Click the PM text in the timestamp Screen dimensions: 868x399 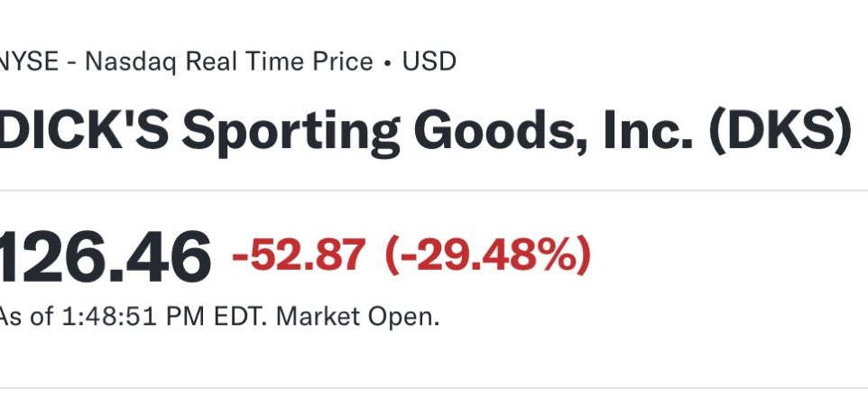click(186, 317)
